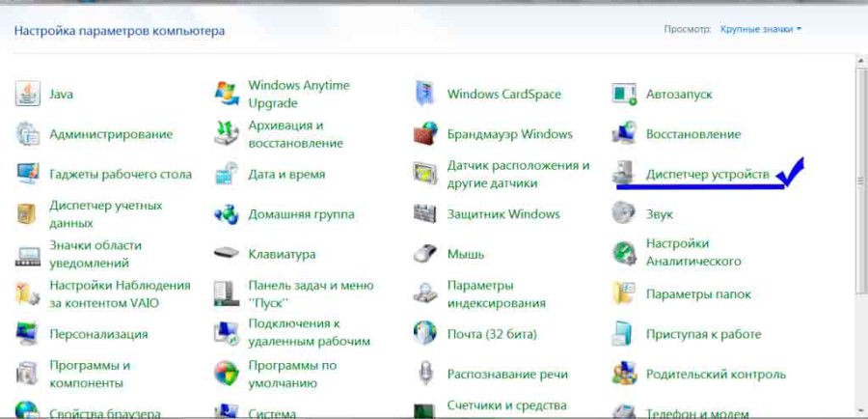Click the Защитник Windows icon
Screen dimensions: 868x419
coord(425,214)
